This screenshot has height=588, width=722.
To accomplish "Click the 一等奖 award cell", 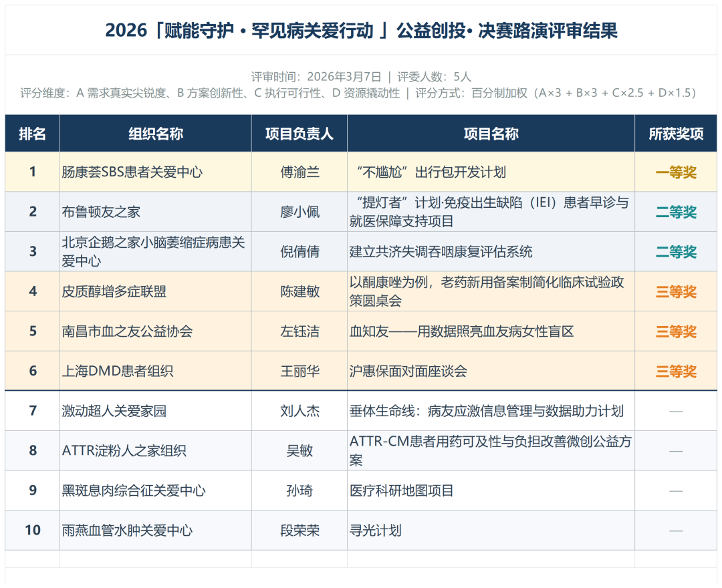I will (x=676, y=172).
